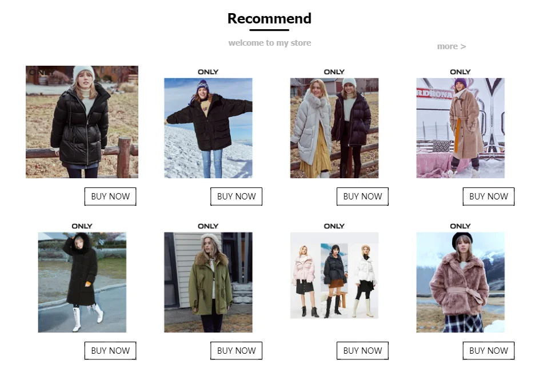539x392 pixels.
Task: Click ONLY logo above pink fur jacket
Action: tap(460, 226)
